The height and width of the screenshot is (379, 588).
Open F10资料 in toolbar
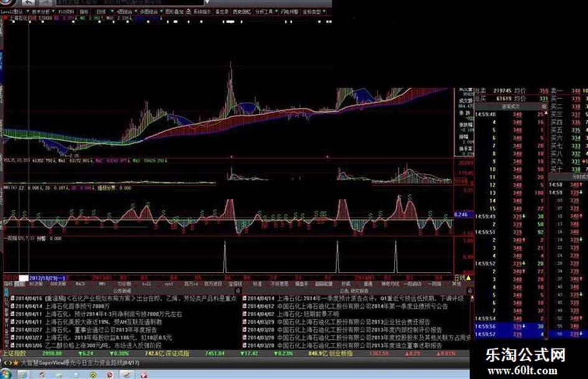(67, 12)
